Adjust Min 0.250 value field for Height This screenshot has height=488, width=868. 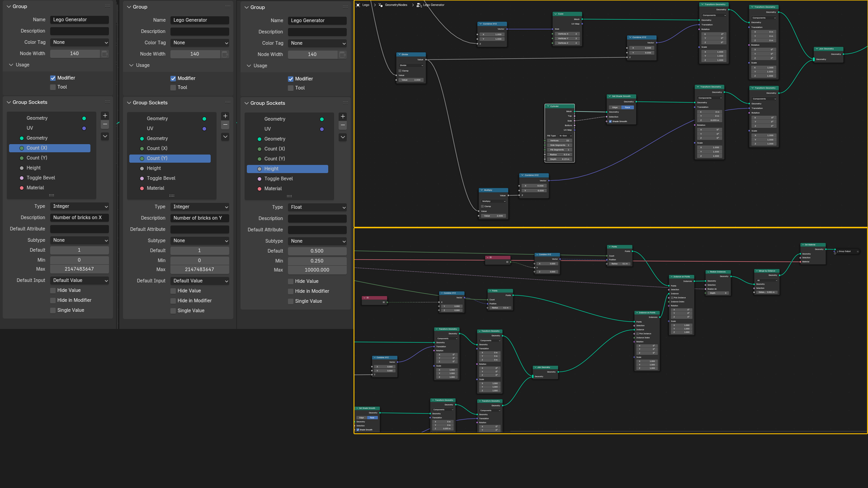click(317, 261)
